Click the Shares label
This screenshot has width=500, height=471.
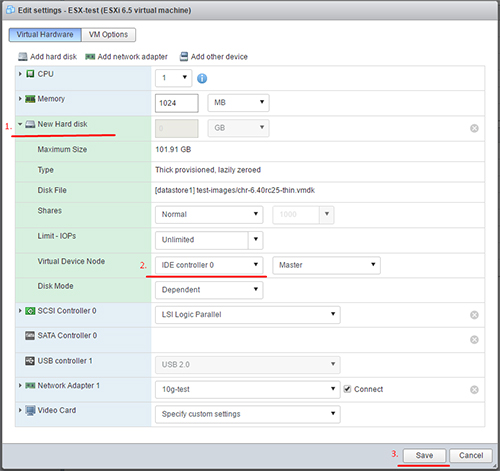point(50,211)
